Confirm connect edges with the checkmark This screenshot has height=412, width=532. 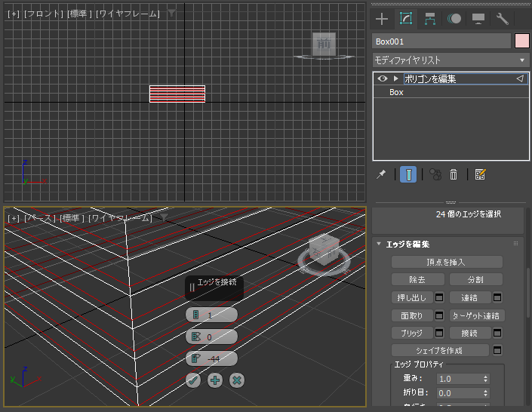pyautogui.click(x=193, y=380)
